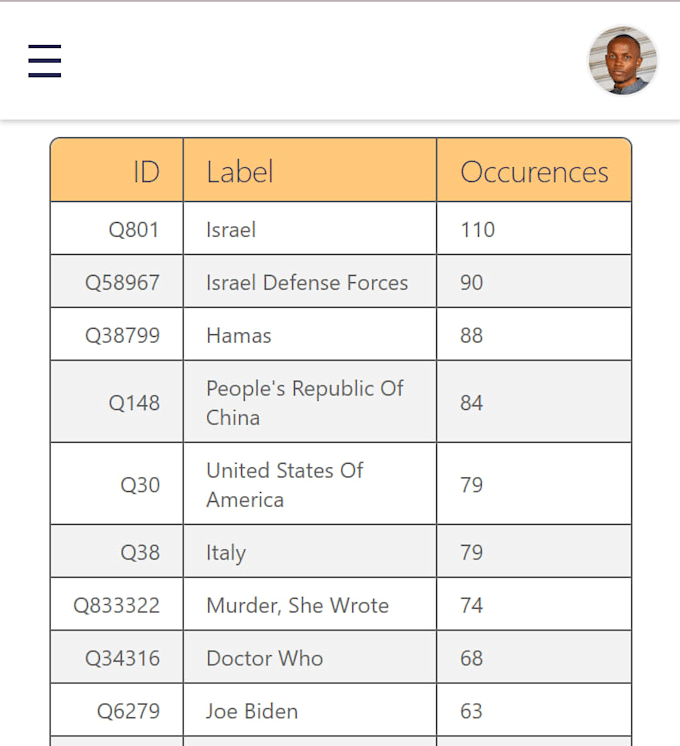The height and width of the screenshot is (746, 680).
Task: Click the Occurences column header
Action: click(534, 170)
